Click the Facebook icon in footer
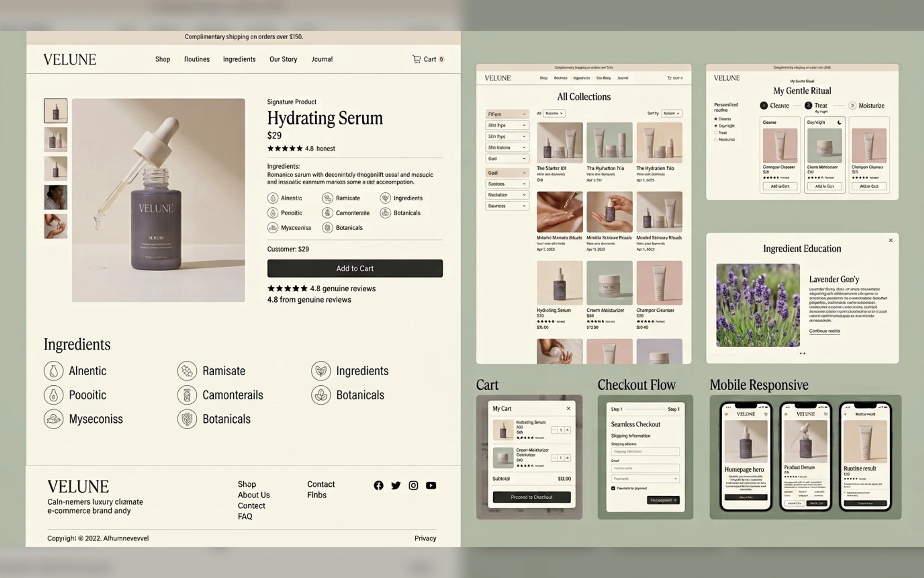This screenshot has height=578, width=924. tap(378, 486)
